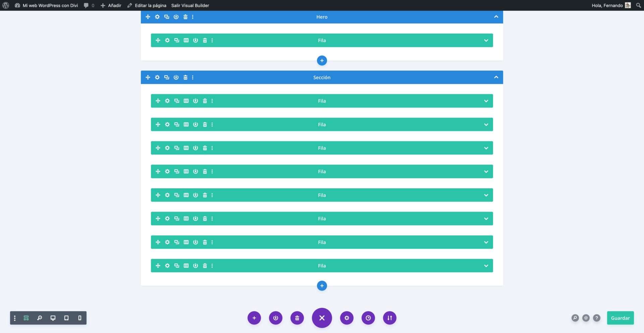
Task: Open settings gear of Hero section
Action: click(157, 17)
